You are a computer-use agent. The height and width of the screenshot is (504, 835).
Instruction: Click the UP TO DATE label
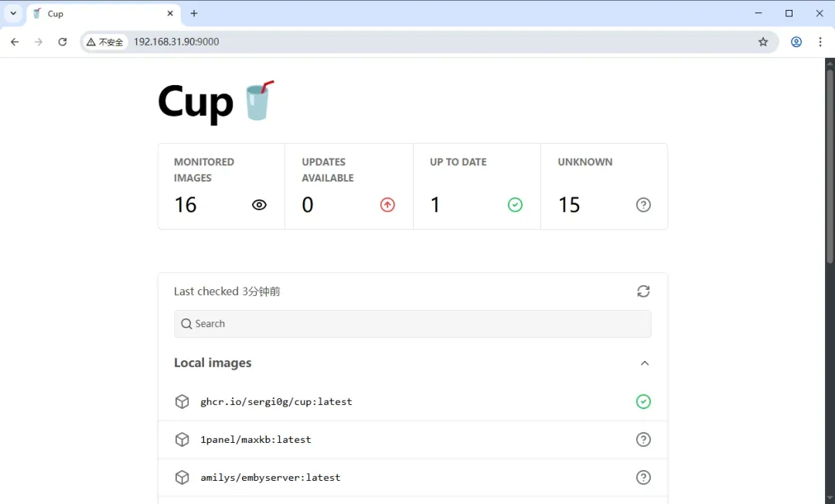pos(458,162)
